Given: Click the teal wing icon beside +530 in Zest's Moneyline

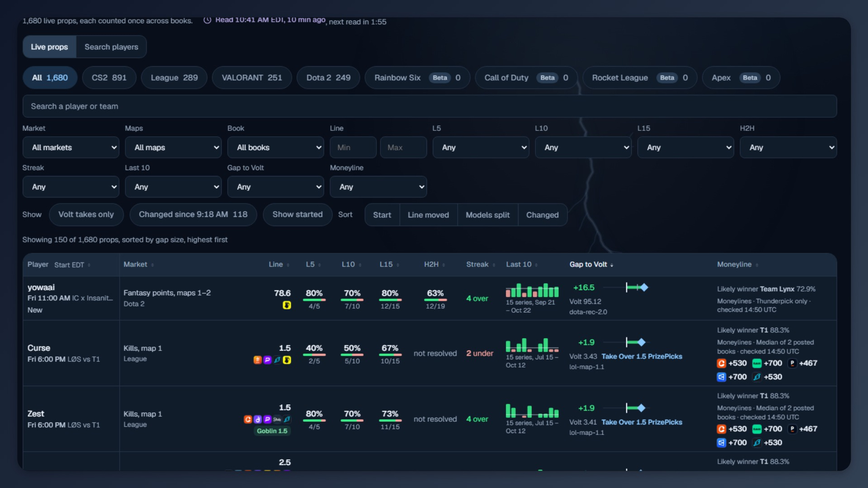Looking at the screenshot, I should point(757,443).
